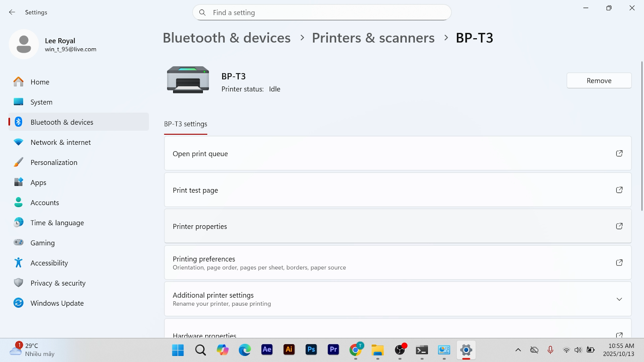
Task: Click the Lee Royal profile avatar
Action: click(24, 44)
